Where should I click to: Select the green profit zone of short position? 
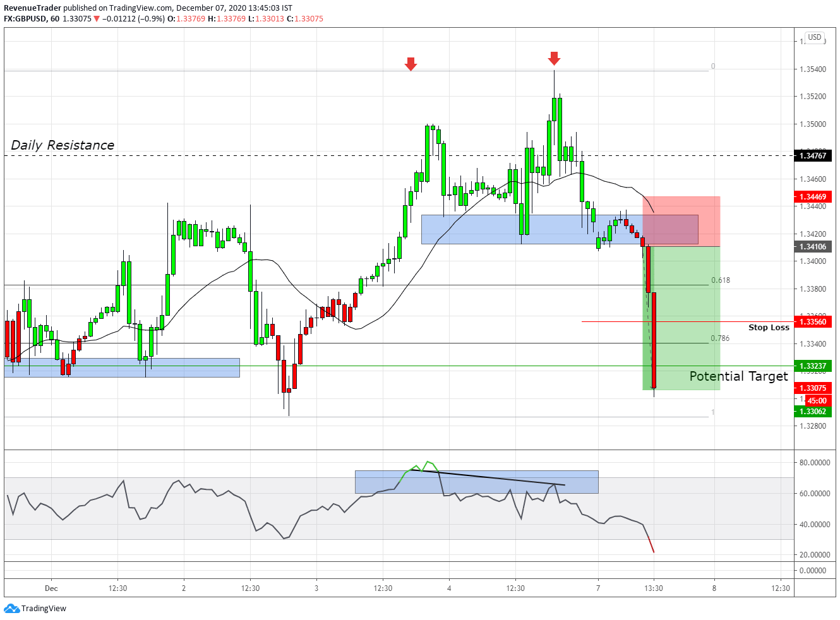[682, 318]
